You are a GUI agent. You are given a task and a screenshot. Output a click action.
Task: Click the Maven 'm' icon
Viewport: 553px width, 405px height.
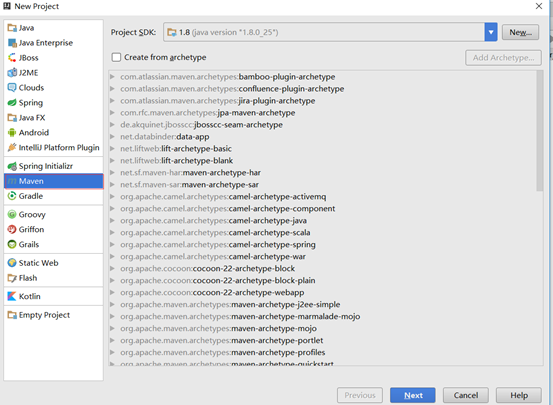12,181
